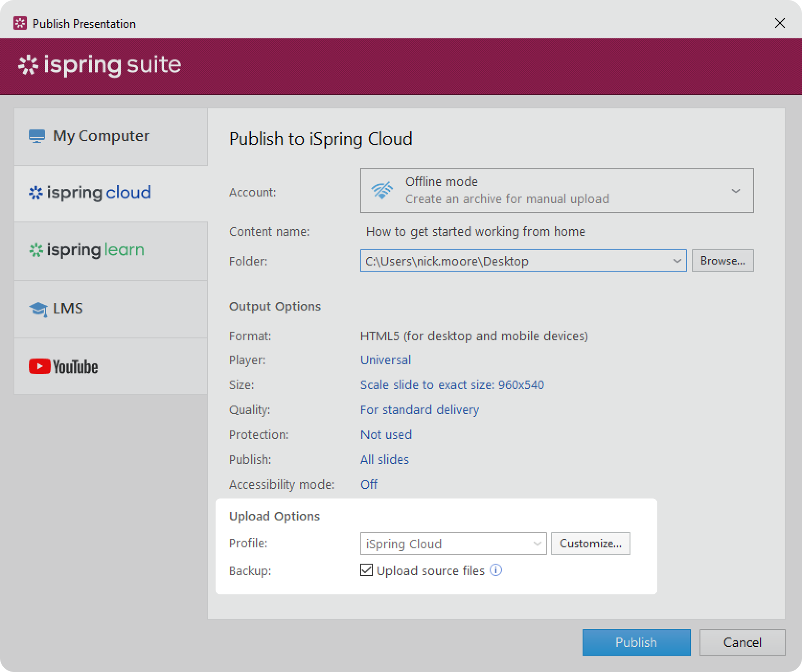Open the Universal player link
The width and height of the screenshot is (802, 672).
click(386, 360)
